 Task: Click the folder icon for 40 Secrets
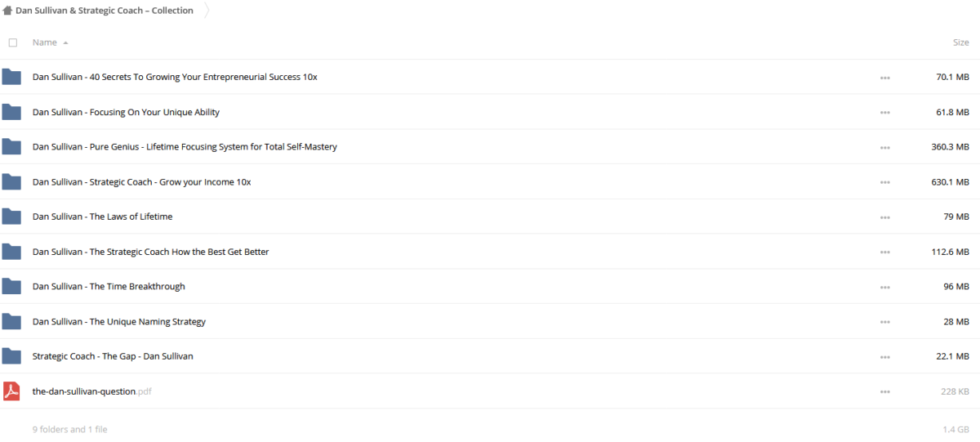11,77
